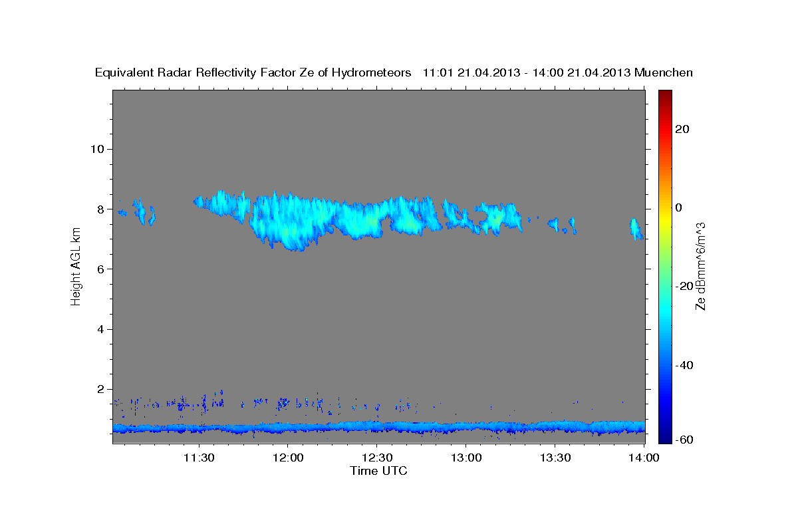The width and height of the screenshot is (798, 532).
Task: Click the plot title beginning 'Equivalent Radar Reflectivity Factor'
Action: coord(394,72)
